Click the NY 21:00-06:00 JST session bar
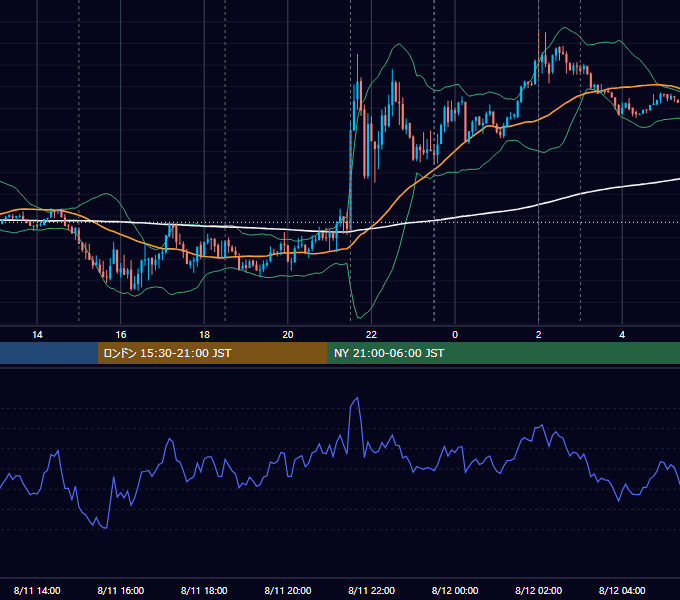 click(x=503, y=353)
